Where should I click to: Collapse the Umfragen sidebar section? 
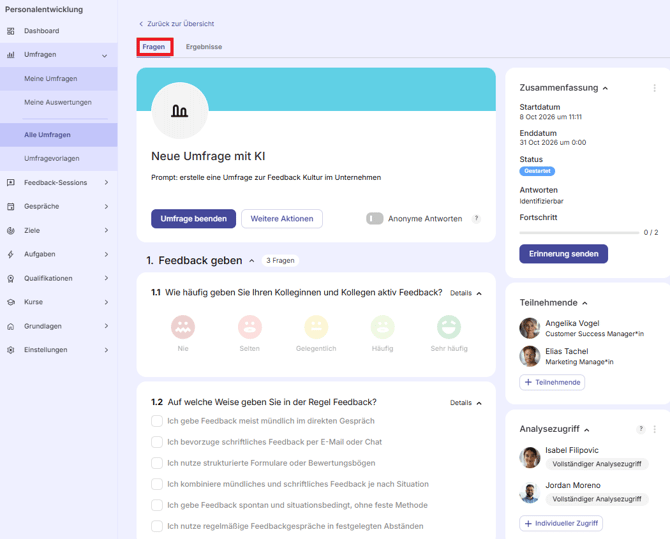(104, 55)
